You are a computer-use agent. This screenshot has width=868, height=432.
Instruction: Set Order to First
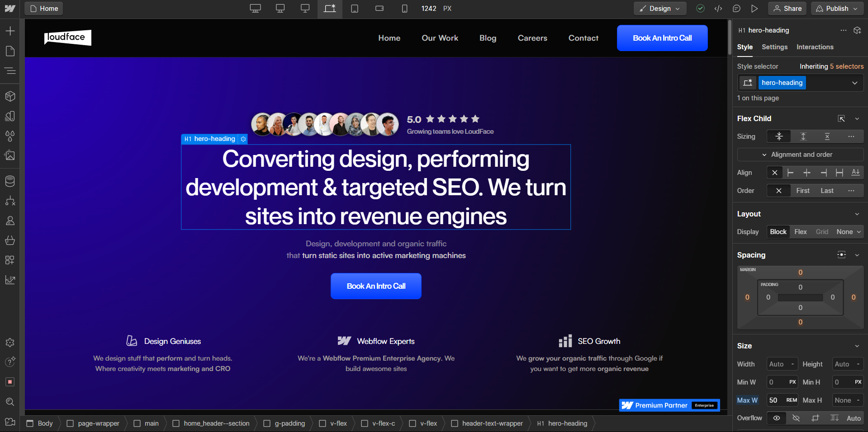coord(803,191)
